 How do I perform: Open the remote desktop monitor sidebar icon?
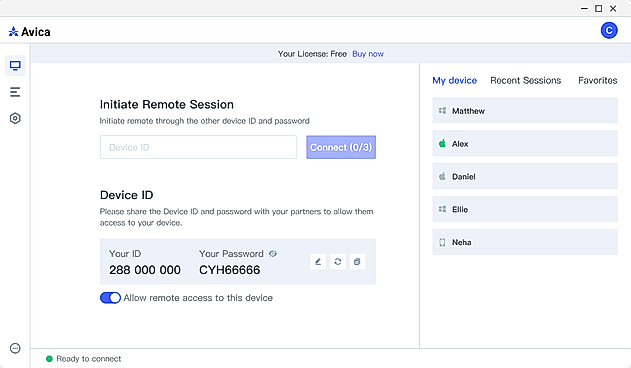[15, 66]
